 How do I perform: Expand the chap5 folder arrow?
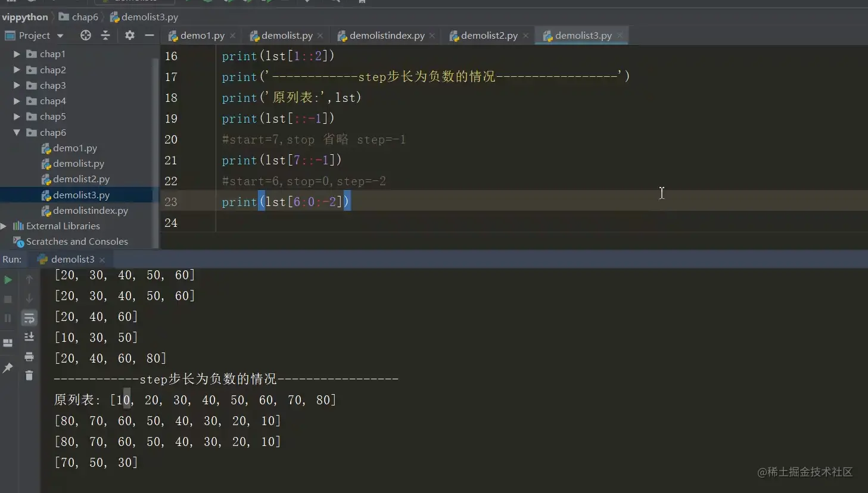pos(17,117)
